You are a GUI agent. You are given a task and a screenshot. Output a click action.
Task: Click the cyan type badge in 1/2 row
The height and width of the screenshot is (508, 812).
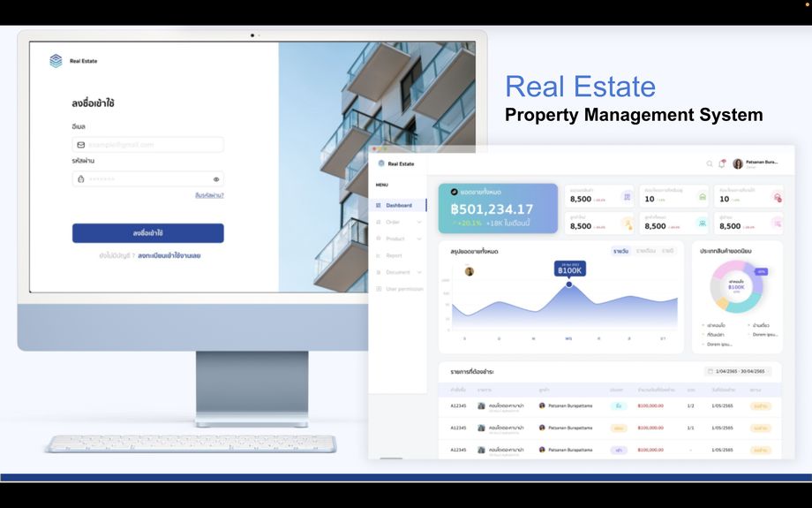tap(619, 406)
